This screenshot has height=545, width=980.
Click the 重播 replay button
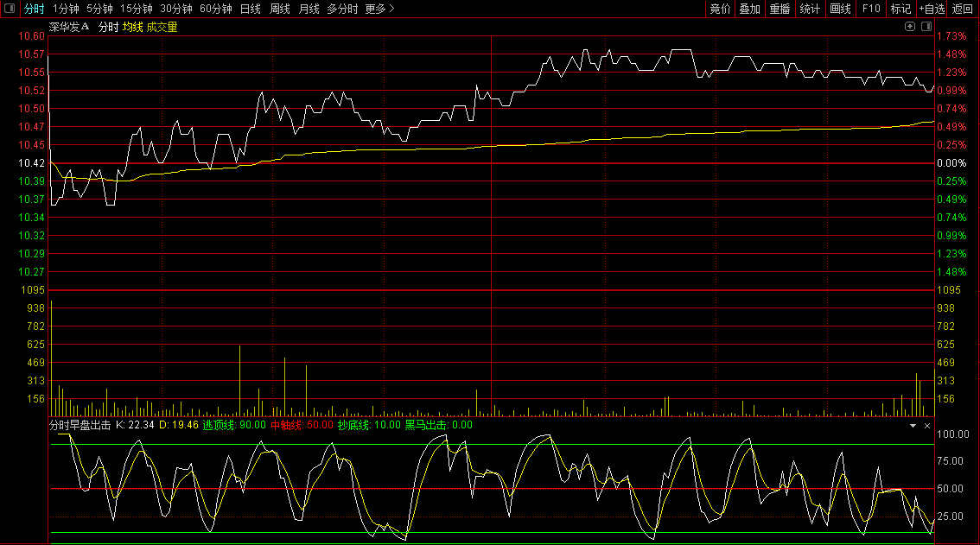[780, 9]
